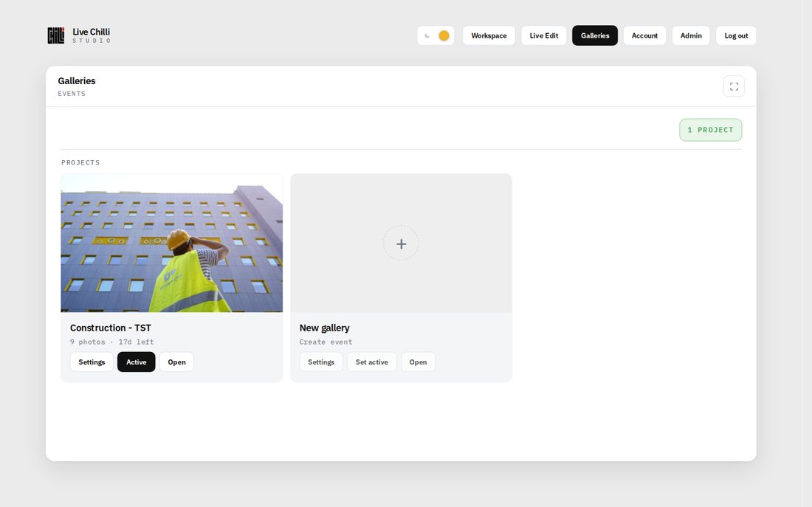Click the Construction - TST title
Viewport: 812px width, 507px height.
tap(110, 328)
